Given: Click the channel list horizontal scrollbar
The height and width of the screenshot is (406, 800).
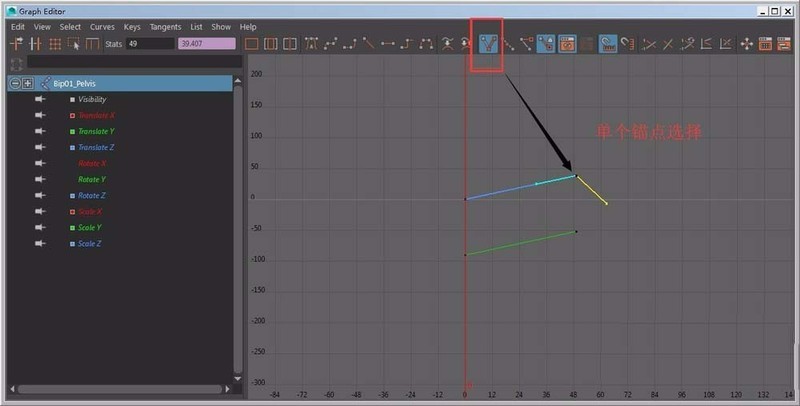Looking at the screenshot, I should [120, 389].
